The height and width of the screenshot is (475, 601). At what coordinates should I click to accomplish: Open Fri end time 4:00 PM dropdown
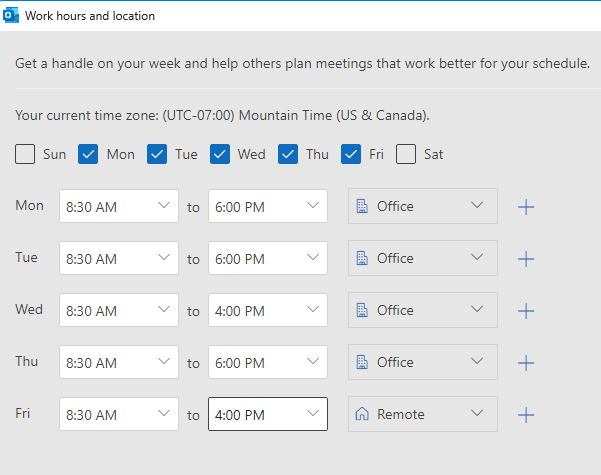[x=268, y=414]
